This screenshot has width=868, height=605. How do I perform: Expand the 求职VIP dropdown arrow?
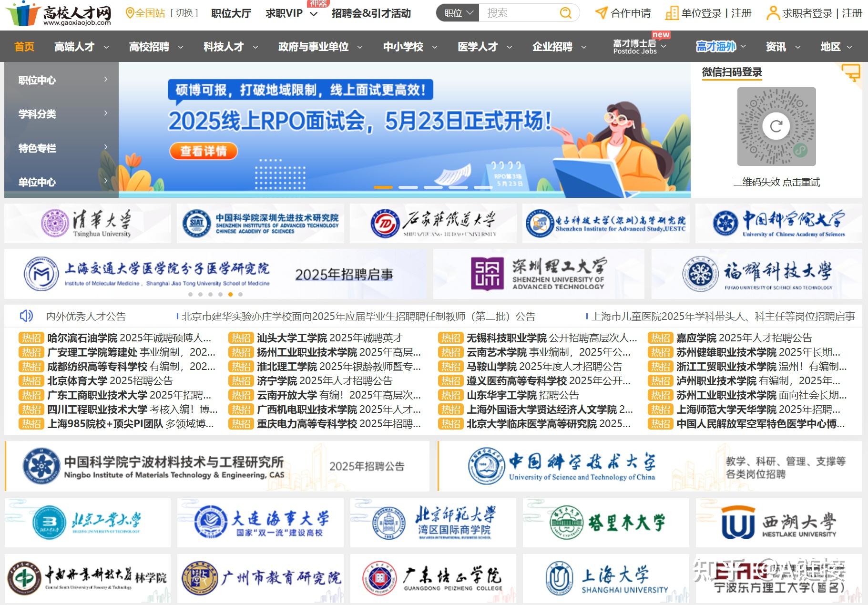[313, 14]
